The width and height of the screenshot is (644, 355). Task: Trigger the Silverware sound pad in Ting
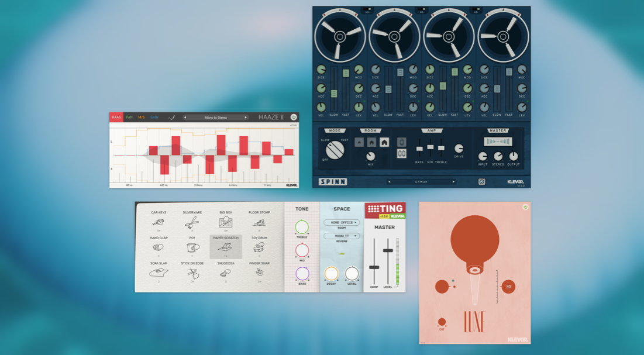coord(192,222)
